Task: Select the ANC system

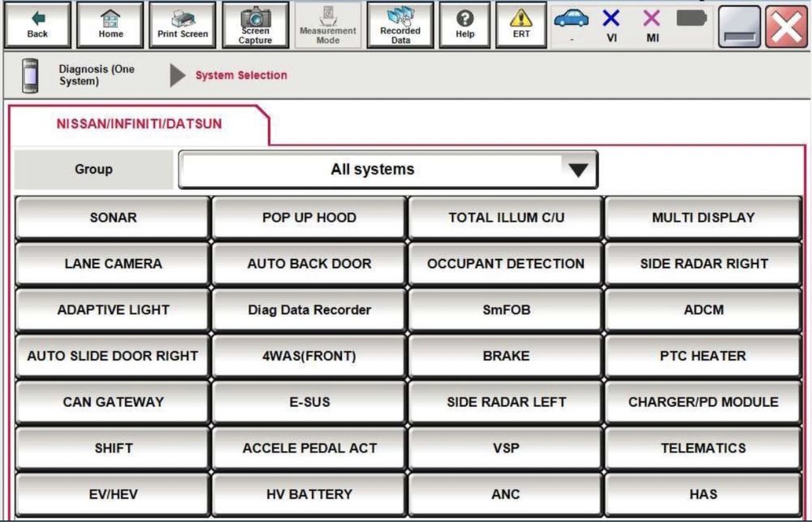Action: tap(506, 494)
